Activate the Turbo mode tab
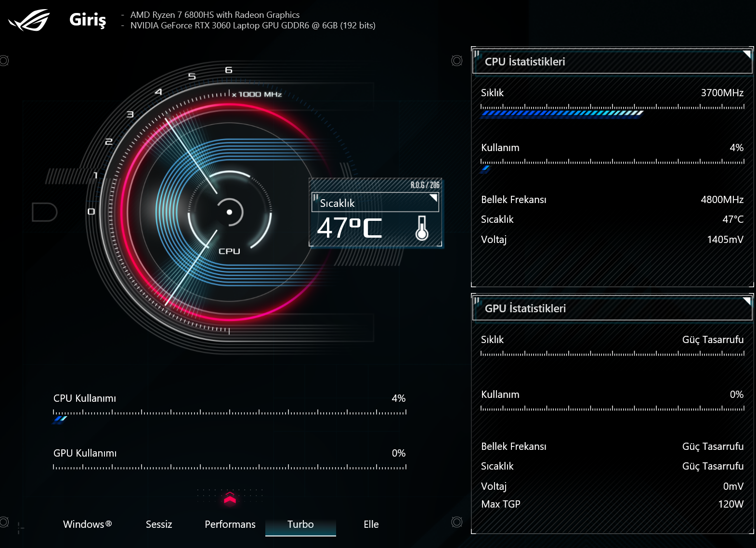The height and width of the screenshot is (548, 756). (300, 524)
